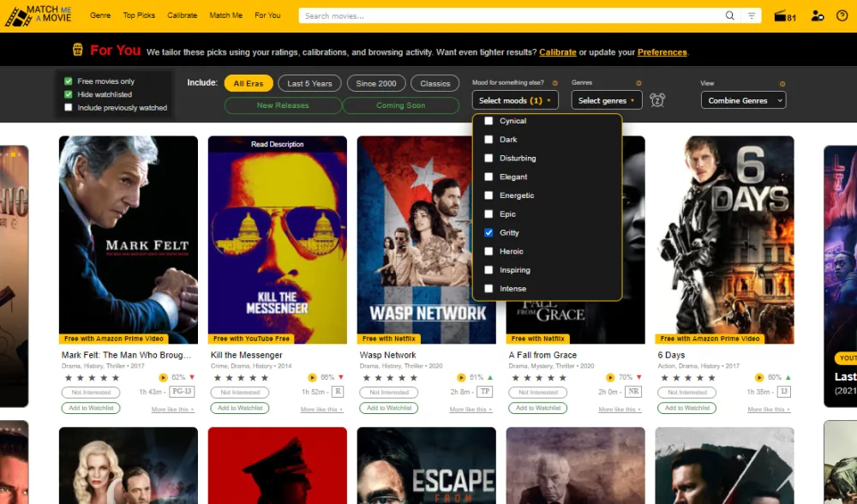Click the magnifier search icon
Image resolution: width=857 pixels, height=504 pixels.
729,15
